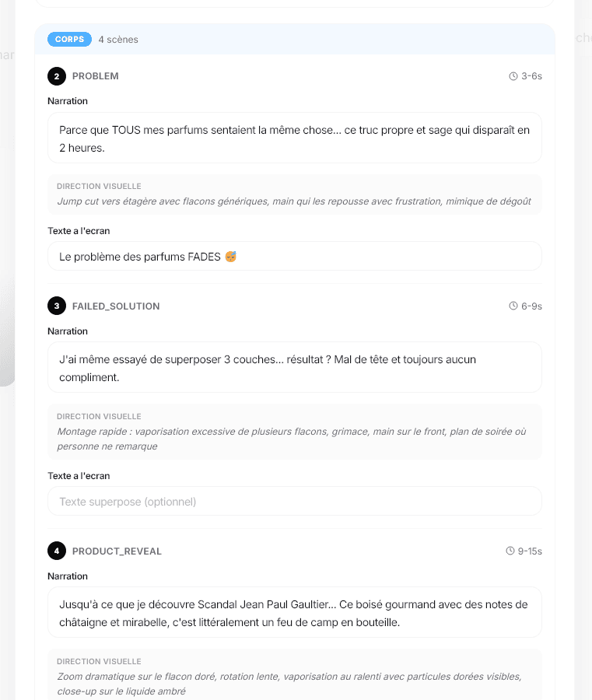
Task: Click the scene 4 number badge
Action: pyautogui.click(x=57, y=551)
